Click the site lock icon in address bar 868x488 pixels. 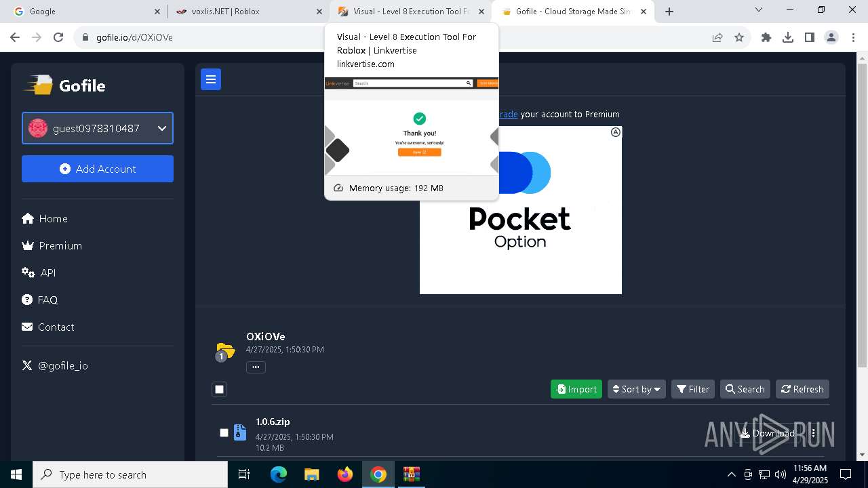coord(85,37)
